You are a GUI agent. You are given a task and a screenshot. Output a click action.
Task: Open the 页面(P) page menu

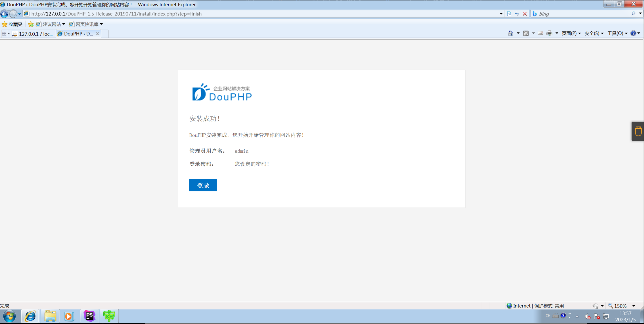(x=571, y=33)
